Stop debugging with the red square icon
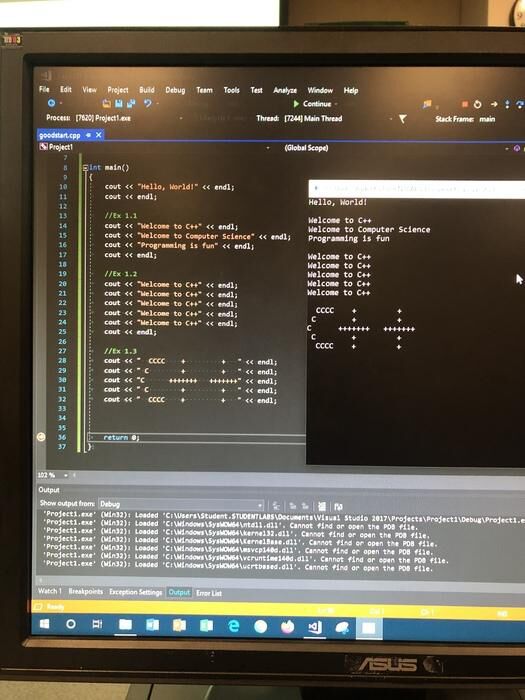Screen dimensions: 525x700 coord(465,104)
